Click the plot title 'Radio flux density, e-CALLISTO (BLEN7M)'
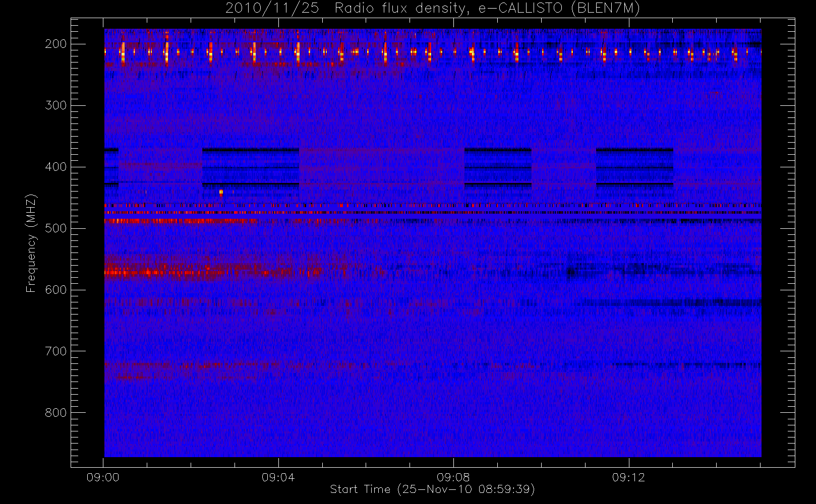The width and height of the screenshot is (816, 504). [x=487, y=9]
